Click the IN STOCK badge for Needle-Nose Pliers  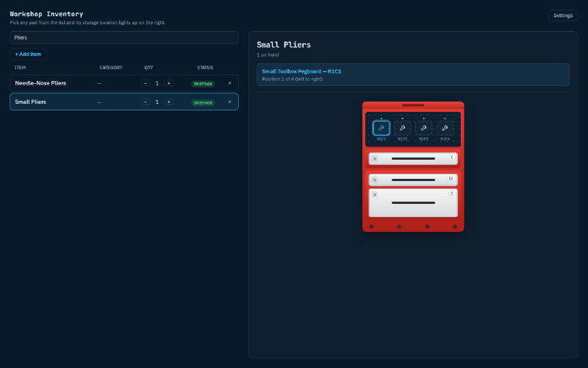(x=203, y=84)
